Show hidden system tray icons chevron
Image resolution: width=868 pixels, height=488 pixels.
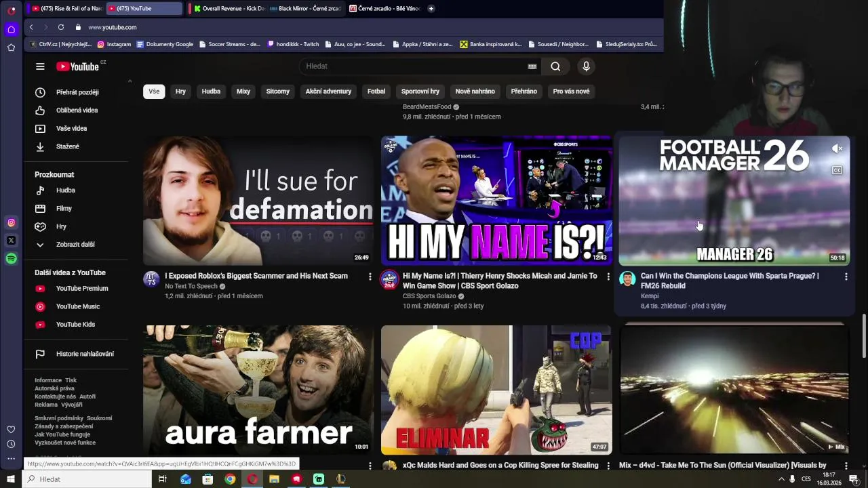(x=781, y=479)
